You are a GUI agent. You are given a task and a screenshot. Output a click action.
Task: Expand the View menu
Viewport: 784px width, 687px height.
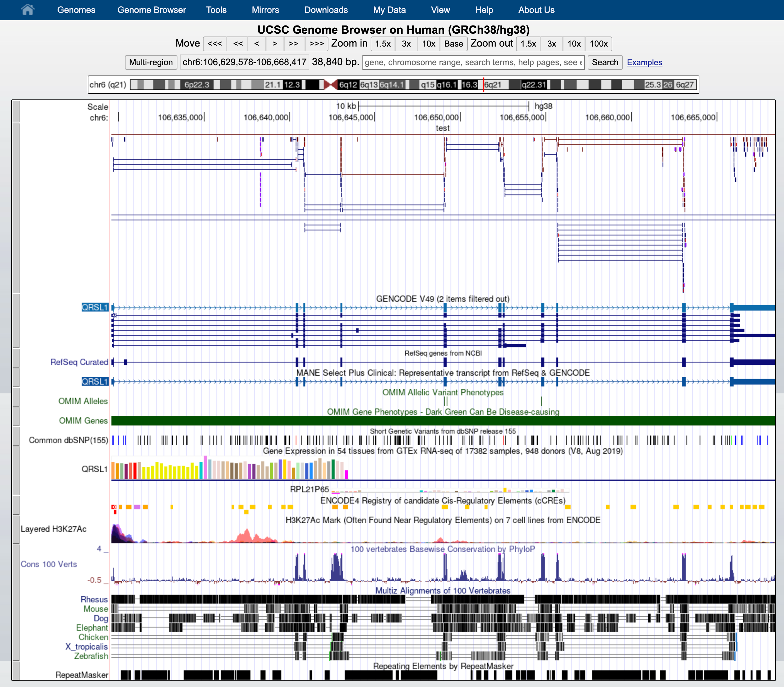pyautogui.click(x=440, y=10)
